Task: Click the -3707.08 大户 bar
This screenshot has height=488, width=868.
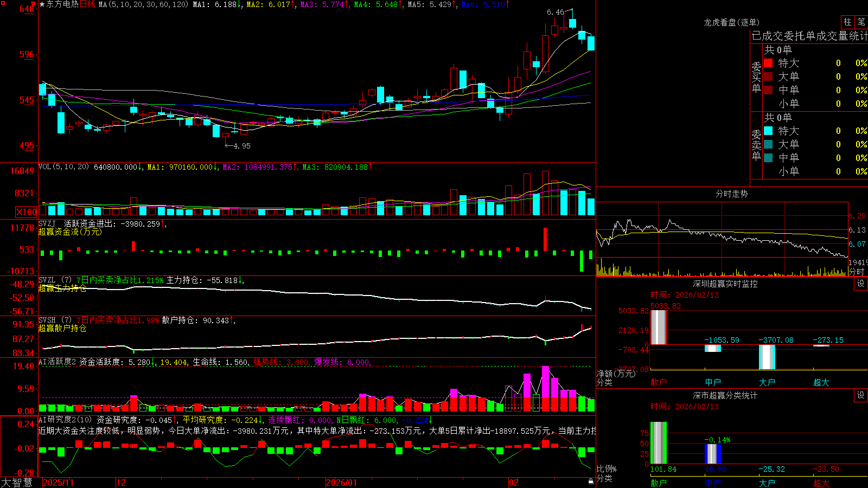Action: (767, 357)
